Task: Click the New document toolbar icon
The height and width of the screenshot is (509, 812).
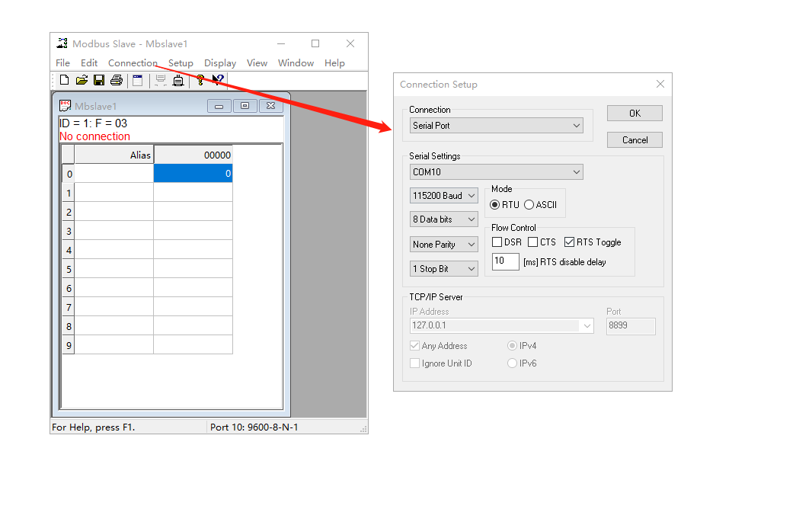Action: click(64, 80)
